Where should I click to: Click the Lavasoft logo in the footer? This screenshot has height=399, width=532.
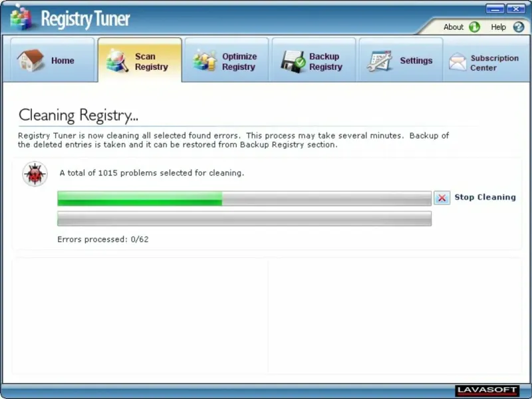(487, 390)
